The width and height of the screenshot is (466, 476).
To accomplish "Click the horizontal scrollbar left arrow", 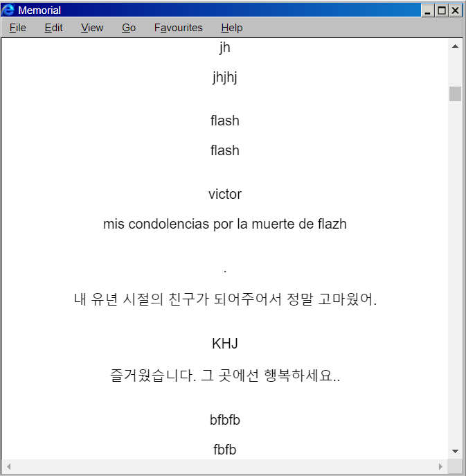I will 8,466.
